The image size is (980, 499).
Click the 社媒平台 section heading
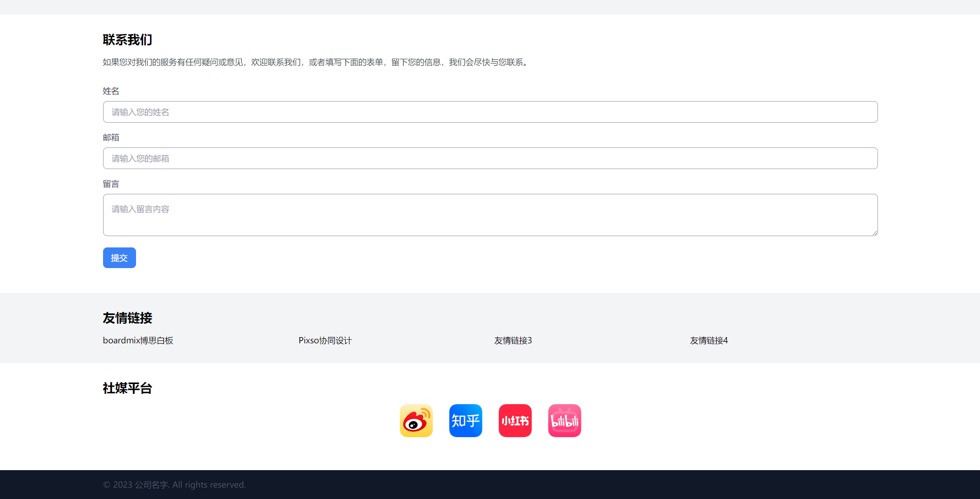coord(127,388)
